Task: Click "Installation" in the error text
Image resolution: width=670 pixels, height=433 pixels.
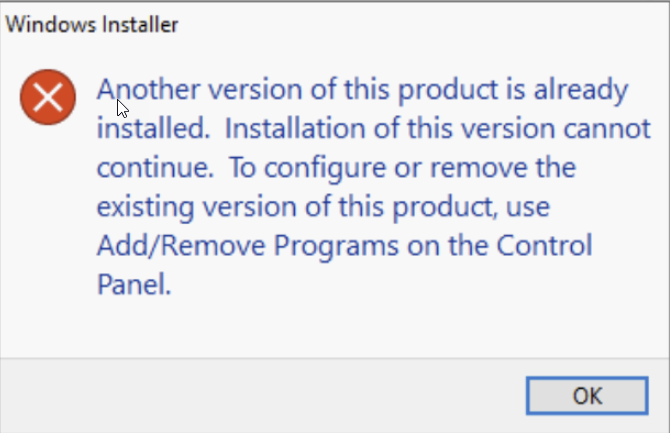Action: coord(284,130)
